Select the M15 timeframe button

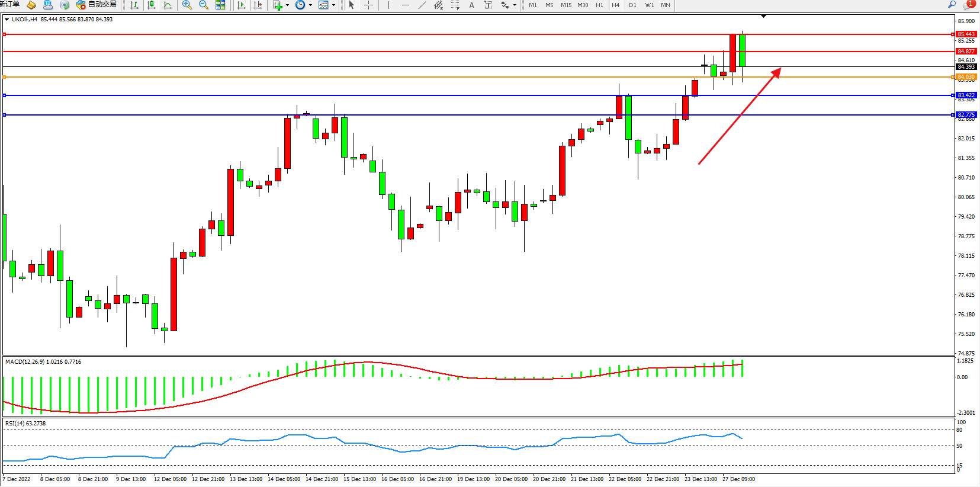tap(566, 5)
